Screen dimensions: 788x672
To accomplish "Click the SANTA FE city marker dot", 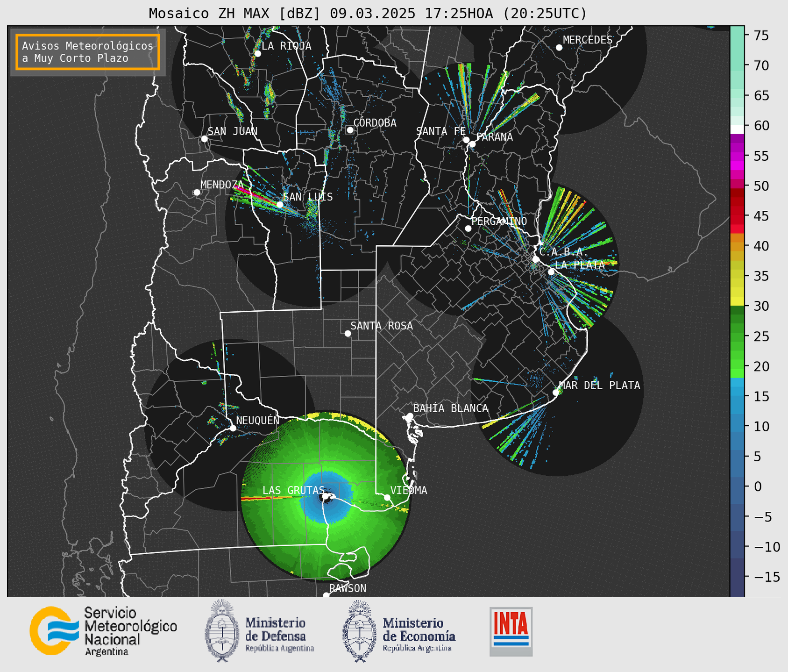I will 466,140.
